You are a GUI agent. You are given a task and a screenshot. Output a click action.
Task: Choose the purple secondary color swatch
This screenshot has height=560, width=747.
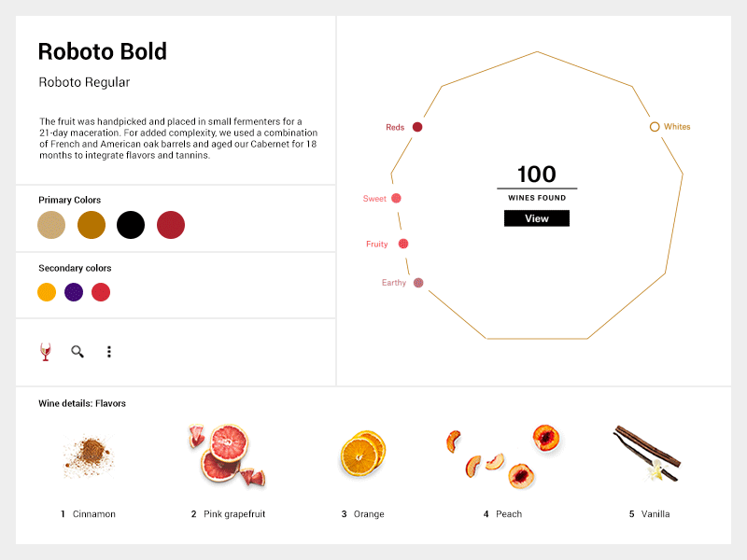[74, 292]
